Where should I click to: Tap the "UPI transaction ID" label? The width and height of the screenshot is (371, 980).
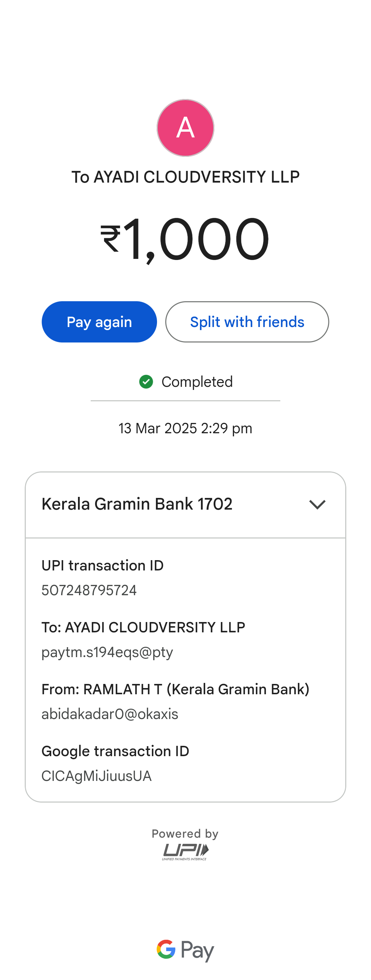[x=103, y=565]
